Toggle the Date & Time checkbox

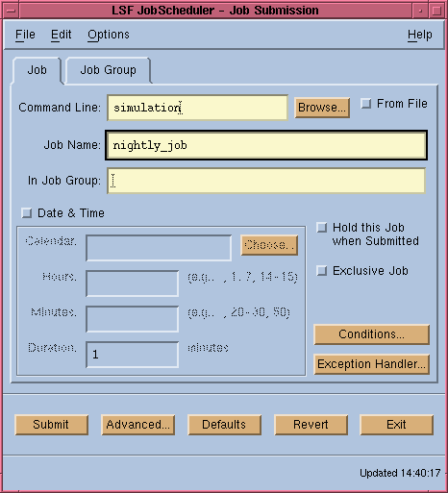(27, 213)
